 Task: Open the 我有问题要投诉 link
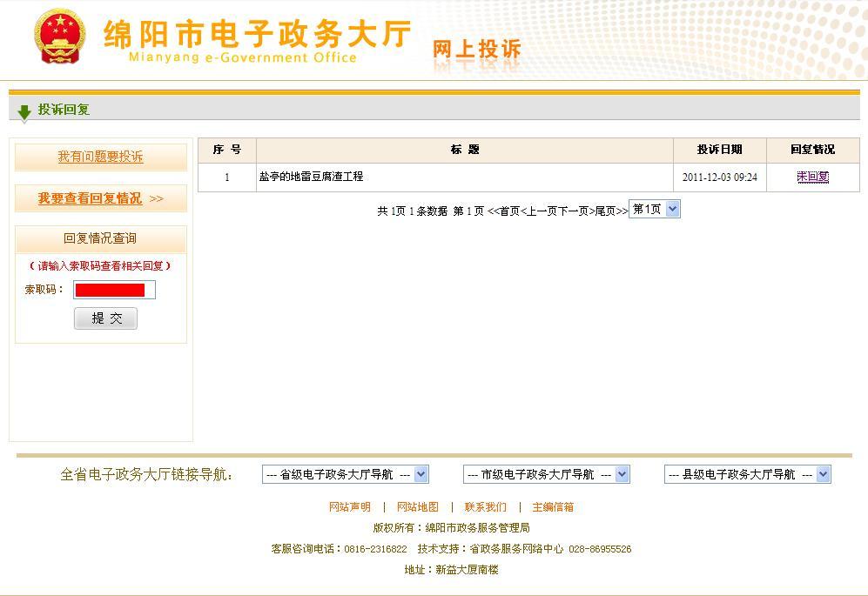100,157
